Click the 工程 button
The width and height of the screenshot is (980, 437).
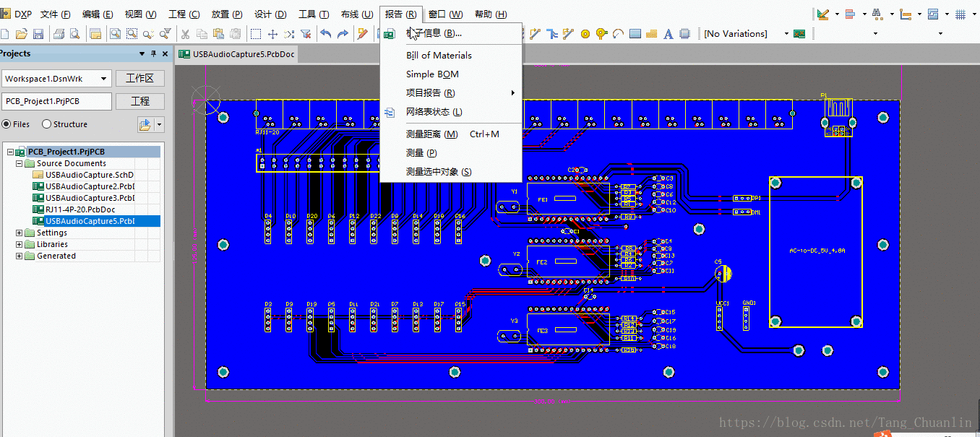click(140, 101)
